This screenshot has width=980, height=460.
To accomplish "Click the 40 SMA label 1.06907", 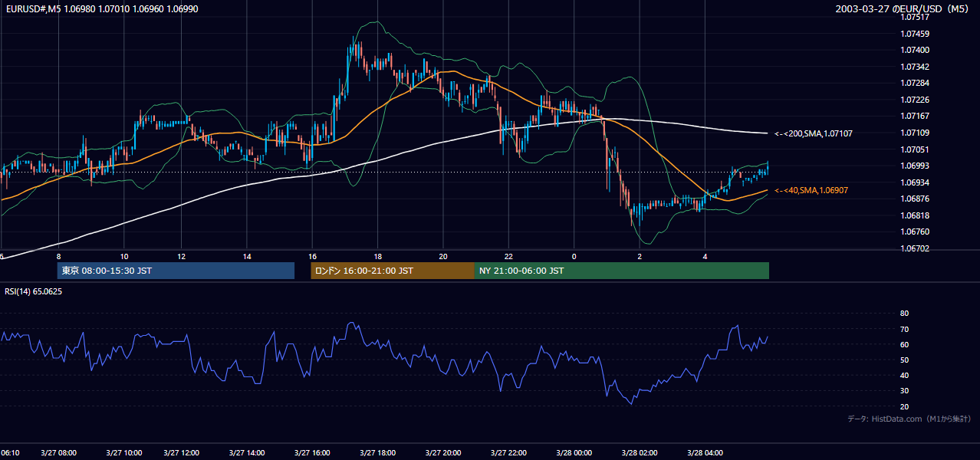I will pos(811,190).
